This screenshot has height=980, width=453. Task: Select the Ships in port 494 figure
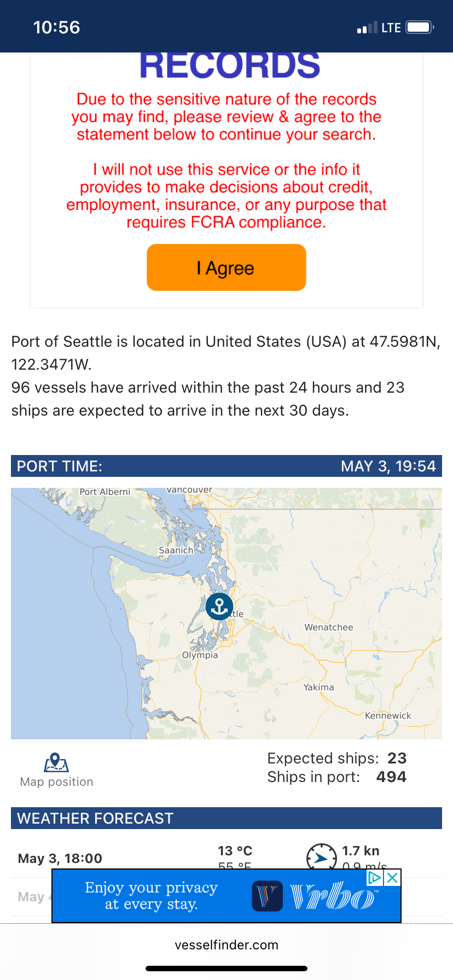[391, 777]
